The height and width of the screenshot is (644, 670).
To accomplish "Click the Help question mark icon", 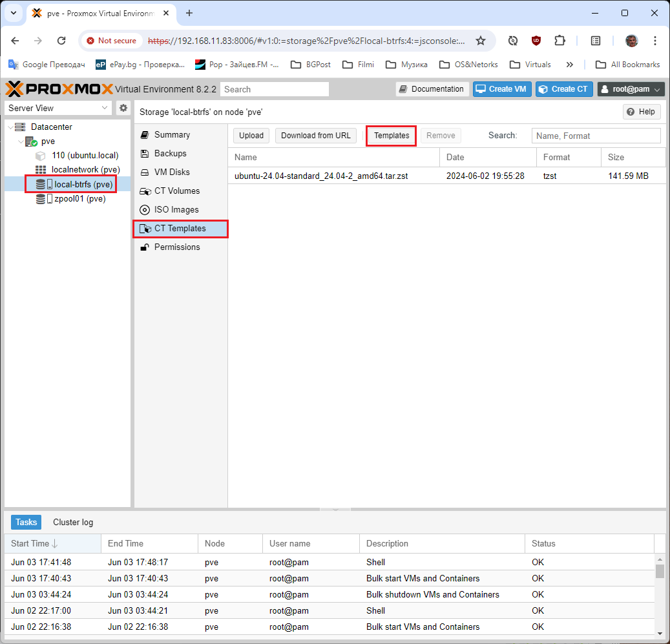I will click(x=630, y=112).
